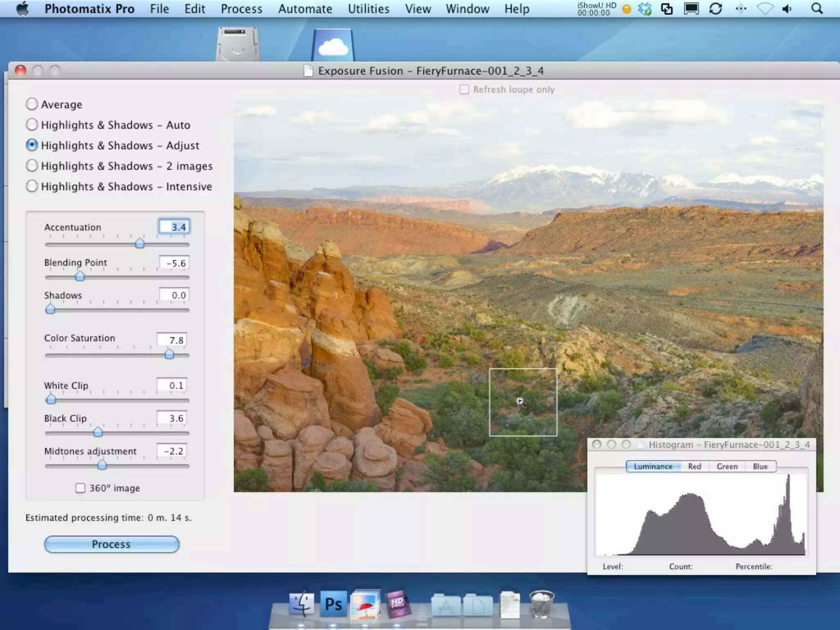Open the Process menu
The height and width of the screenshot is (630, 840).
[241, 9]
